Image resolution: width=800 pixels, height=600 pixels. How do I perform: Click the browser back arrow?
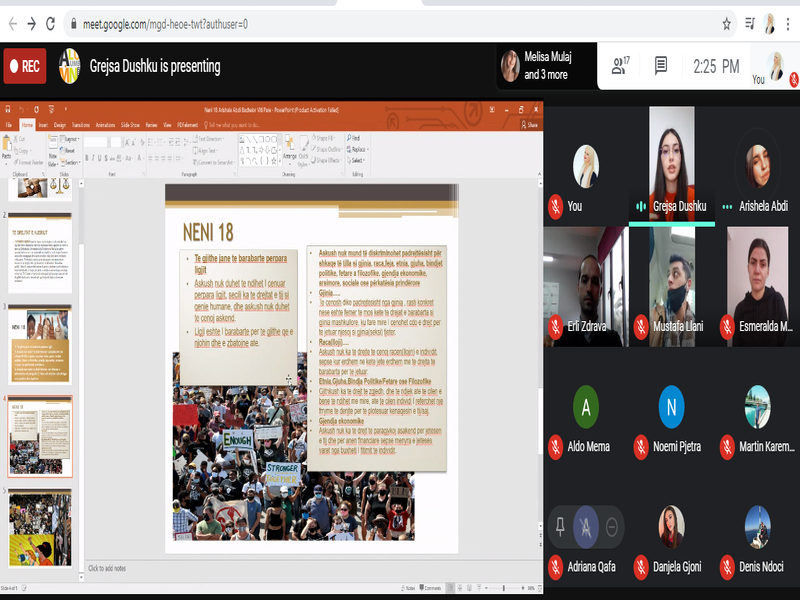[10, 23]
